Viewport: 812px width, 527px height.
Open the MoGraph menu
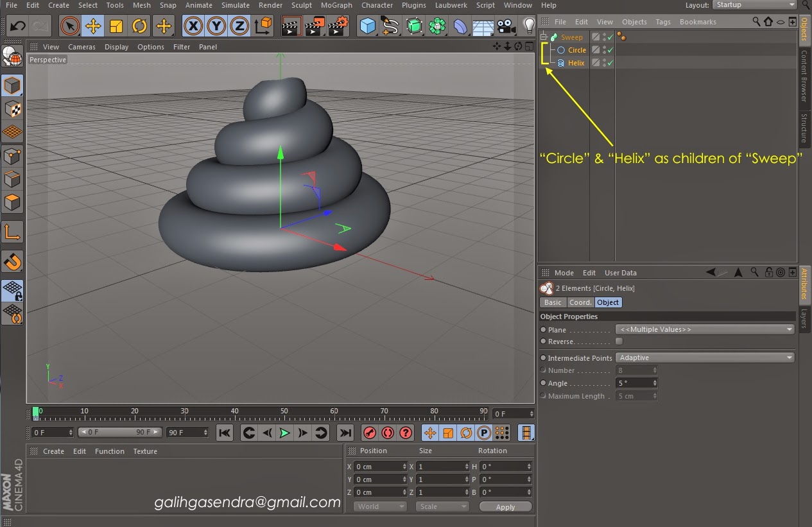(336, 5)
